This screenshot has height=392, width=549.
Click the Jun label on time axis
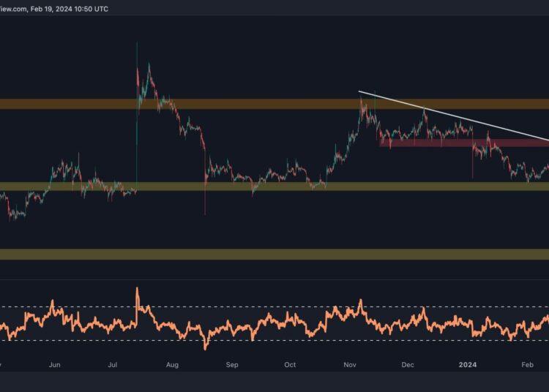pos(55,365)
